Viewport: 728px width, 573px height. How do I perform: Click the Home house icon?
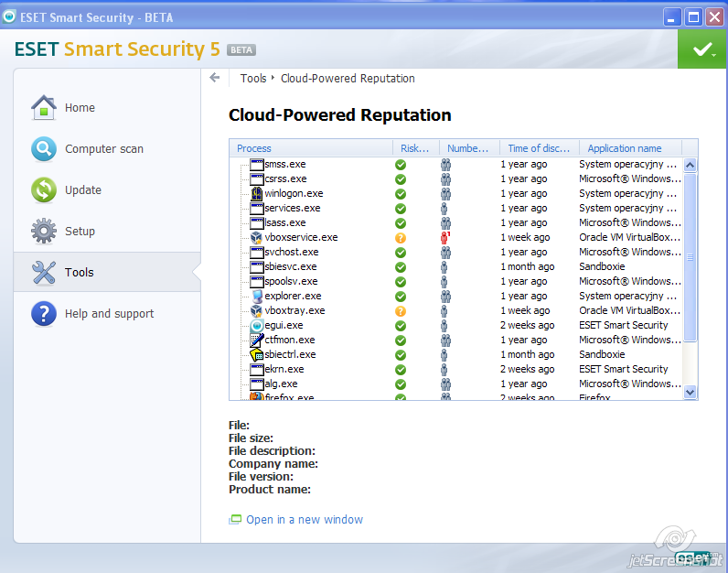44,107
